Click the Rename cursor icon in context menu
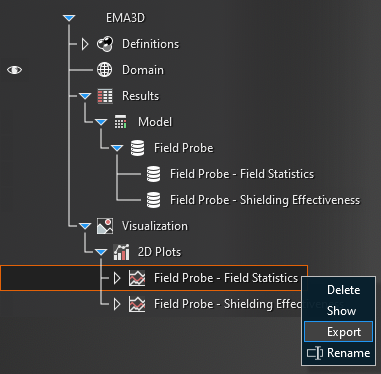 click(315, 353)
